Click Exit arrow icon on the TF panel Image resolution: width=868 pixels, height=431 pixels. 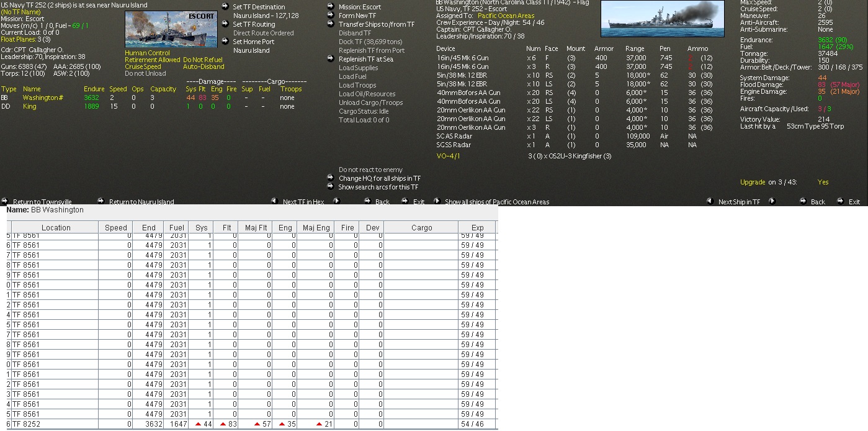tap(405, 201)
